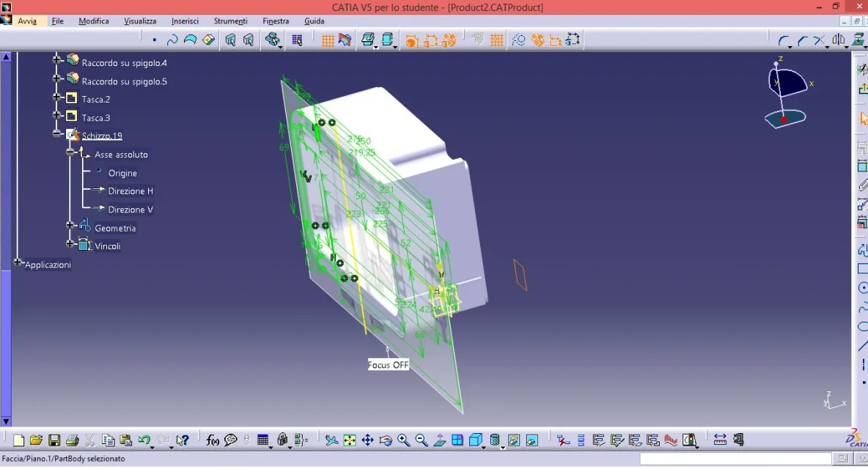This screenshot has width=868, height=469.
Task: Click the Zoom In magnifier icon
Action: [403, 440]
